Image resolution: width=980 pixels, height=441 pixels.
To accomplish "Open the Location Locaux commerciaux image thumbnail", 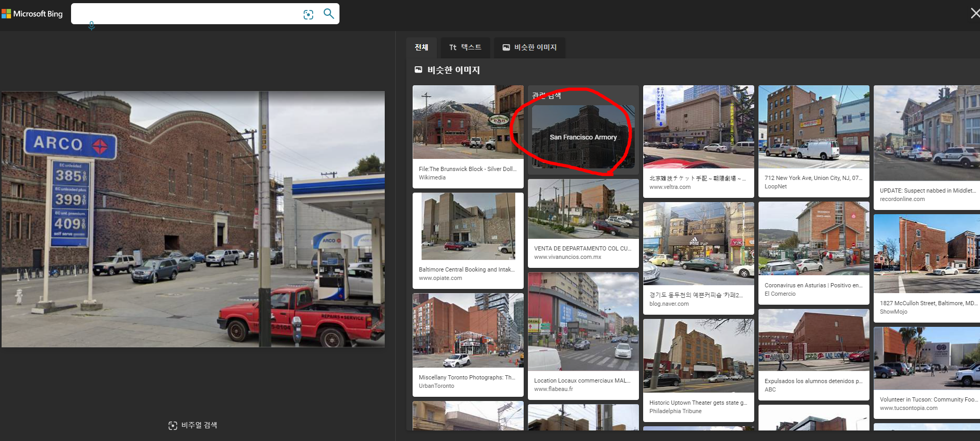I will coord(583,322).
